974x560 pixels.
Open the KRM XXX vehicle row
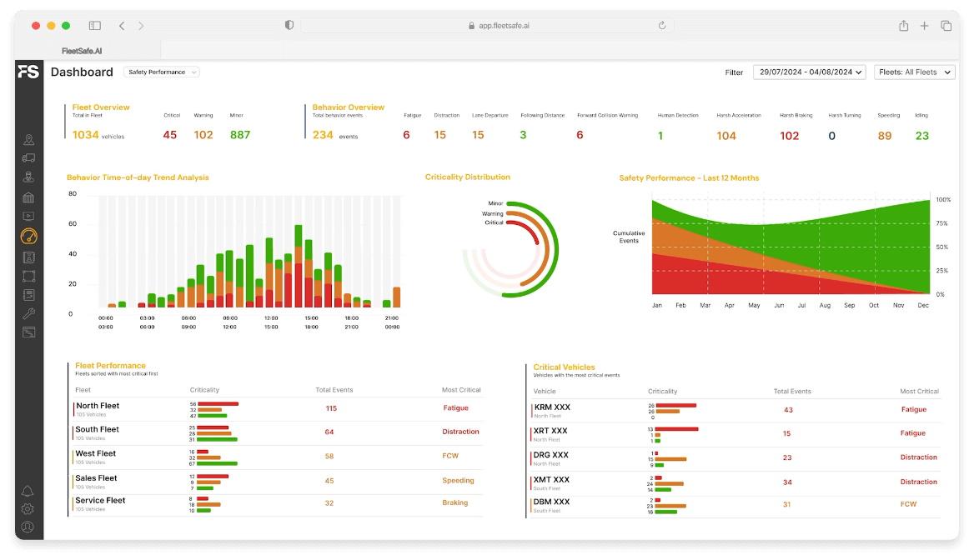552,407
